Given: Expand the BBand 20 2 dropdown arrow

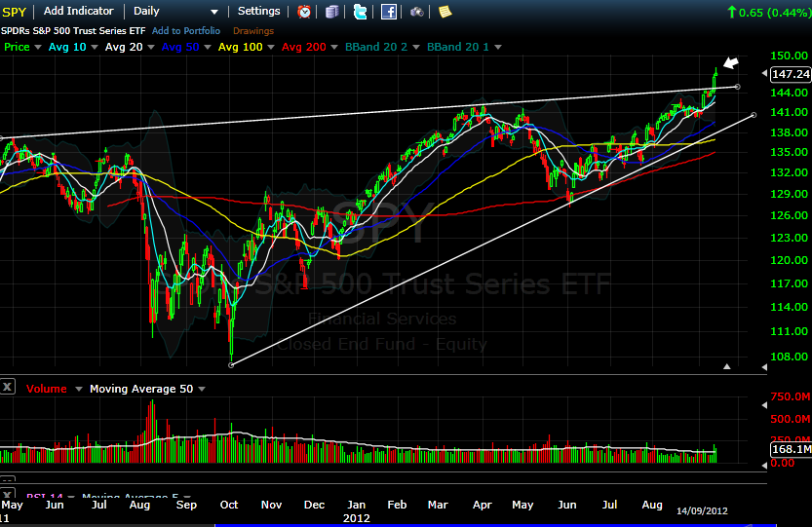Looking at the screenshot, I should pyautogui.click(x=416, y=47).
